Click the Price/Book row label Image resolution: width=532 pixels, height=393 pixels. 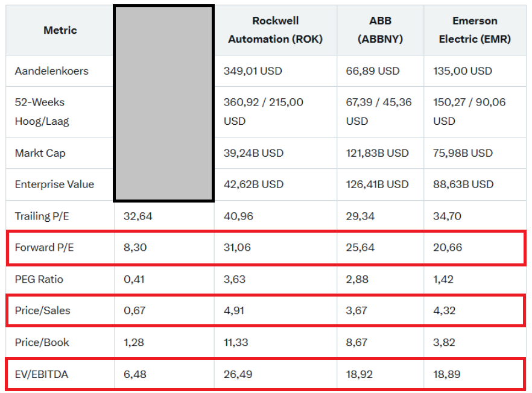point(42,342)
